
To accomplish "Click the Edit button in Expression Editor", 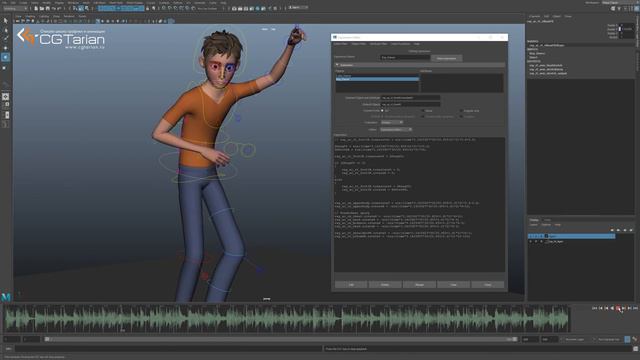I will coord(351,284).
